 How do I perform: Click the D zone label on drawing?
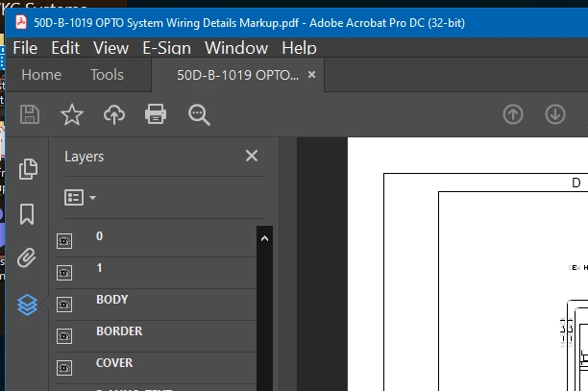click(576, 183)
